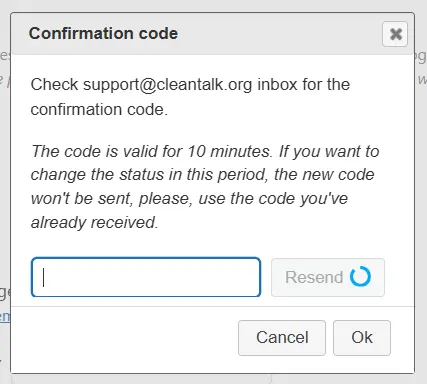Click the "Confirmation code" dialog title
The height and width of the screenshot is (384, 427).
(103, 33)
